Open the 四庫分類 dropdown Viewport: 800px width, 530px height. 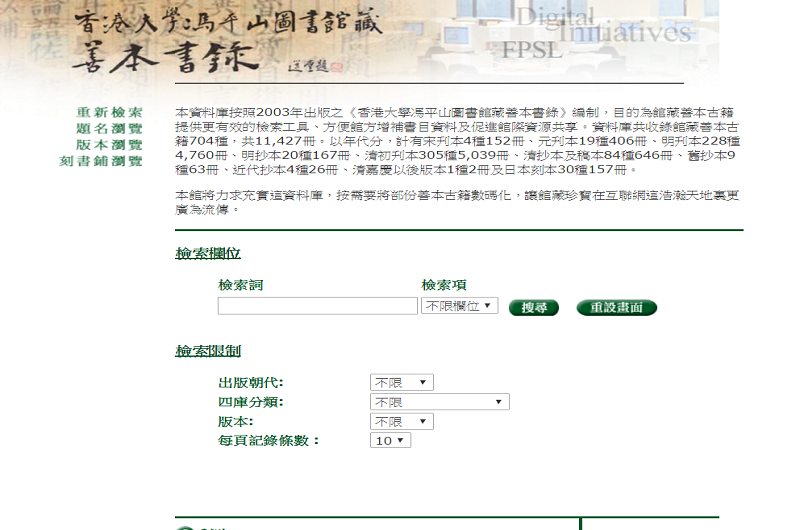(x=439, y=402)
